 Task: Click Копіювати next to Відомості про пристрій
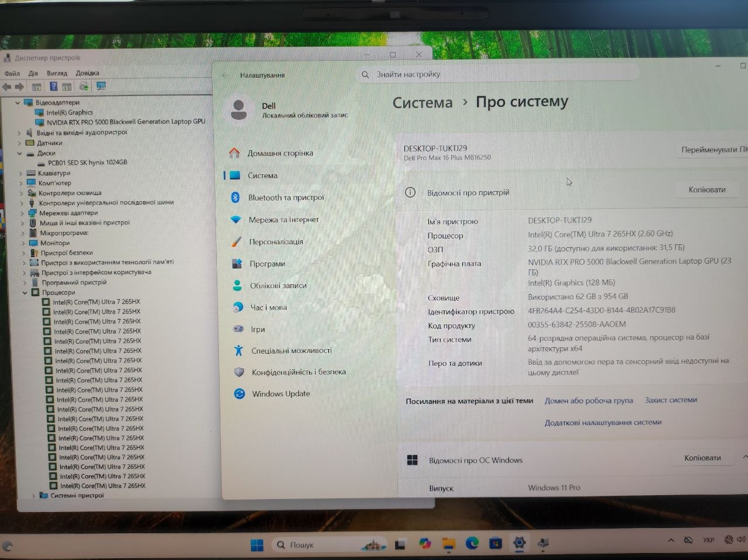(707, 190)
